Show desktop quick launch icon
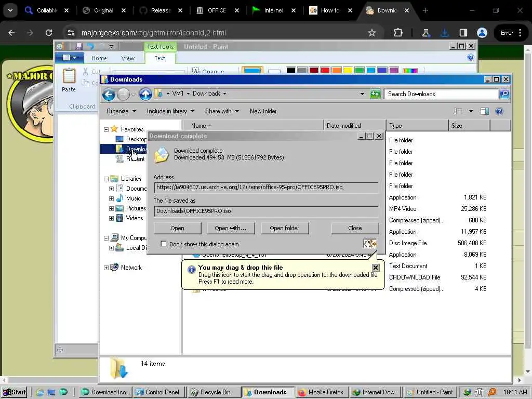Image resolution: width=532 pixels, height=399 pixels. click(x=51, y=392)
